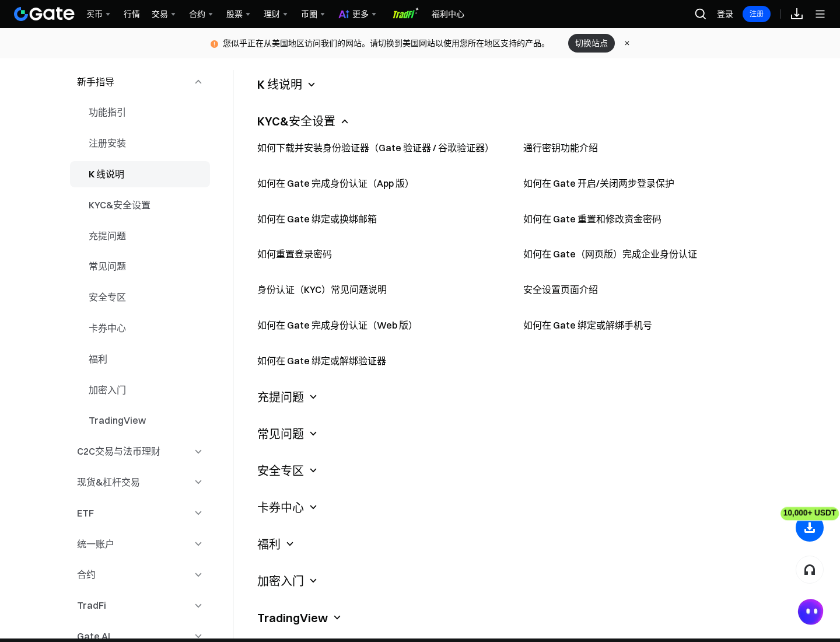The height and width of the screenshot is (642, 840).
Task: Click the Gate logo to go home
Action: click(44, 14)
